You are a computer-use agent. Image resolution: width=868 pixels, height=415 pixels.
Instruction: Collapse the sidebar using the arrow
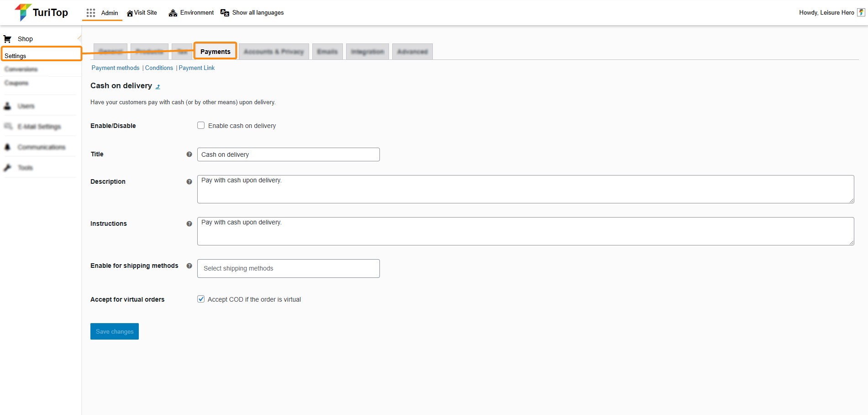pos(79,38)
